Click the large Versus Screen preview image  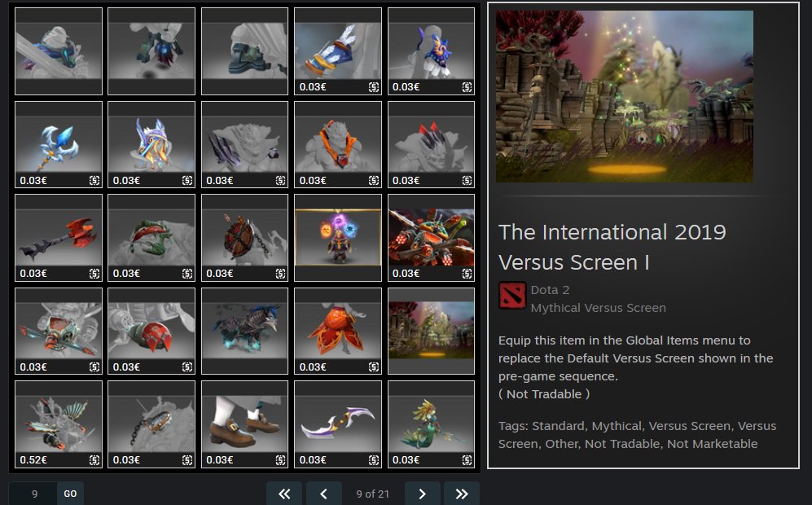pos(624,96)
